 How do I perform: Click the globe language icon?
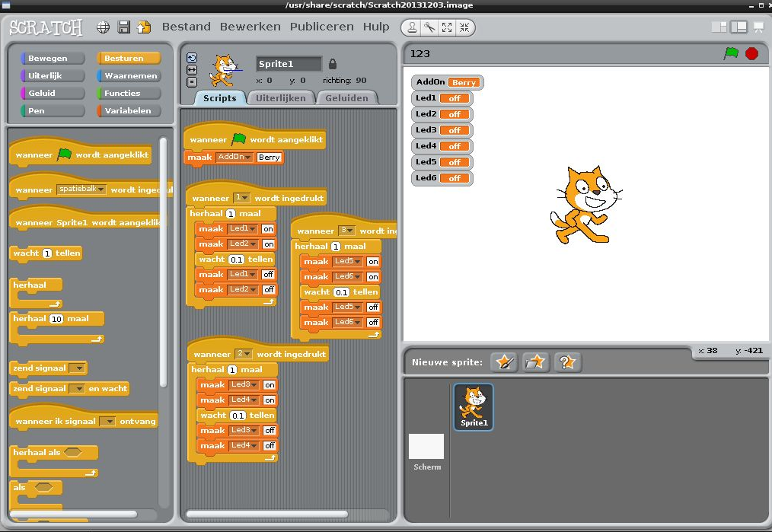(103, 27)
